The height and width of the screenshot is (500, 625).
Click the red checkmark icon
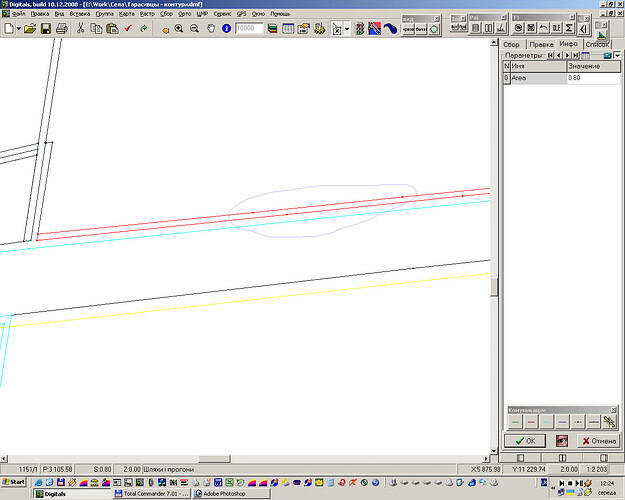pos(128,29)
